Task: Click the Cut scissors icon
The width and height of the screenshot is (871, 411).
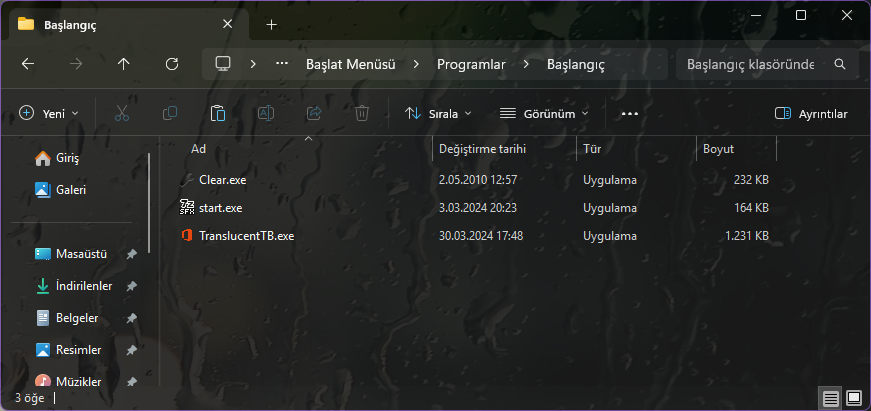Action: 122,114
